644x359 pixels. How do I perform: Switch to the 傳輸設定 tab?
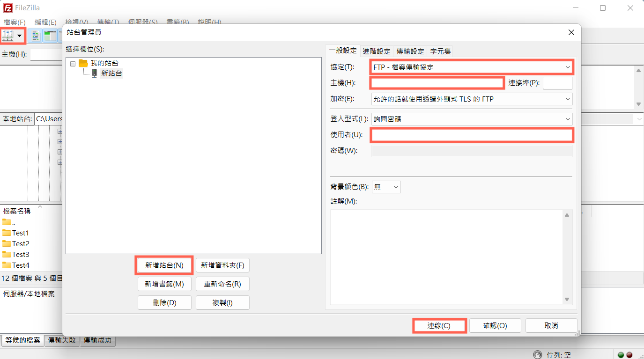(410, 51)
